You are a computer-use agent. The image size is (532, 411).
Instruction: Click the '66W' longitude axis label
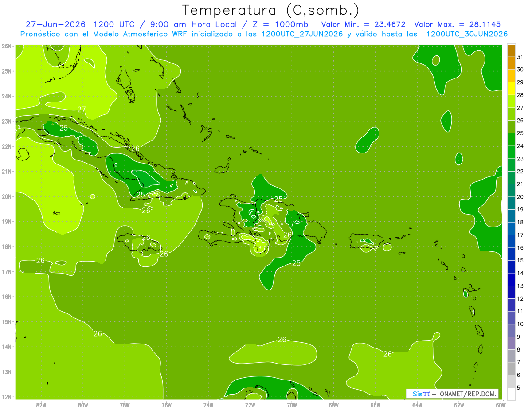(x=376, y=405)
